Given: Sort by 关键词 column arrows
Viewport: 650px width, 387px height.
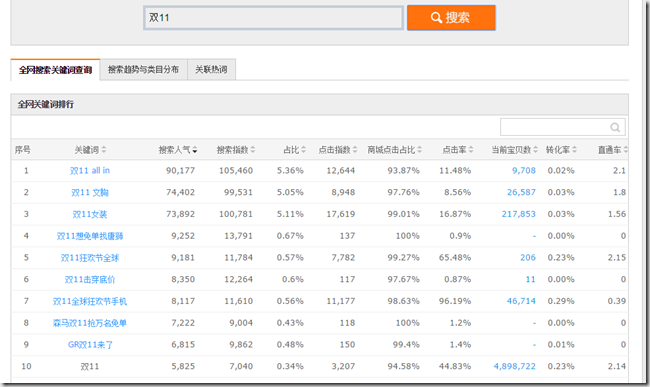Looking at the screenshot, I should tap(104, 150).
